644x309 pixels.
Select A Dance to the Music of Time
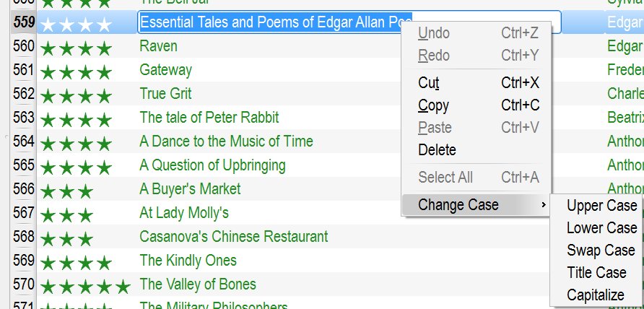click(226, 142)
